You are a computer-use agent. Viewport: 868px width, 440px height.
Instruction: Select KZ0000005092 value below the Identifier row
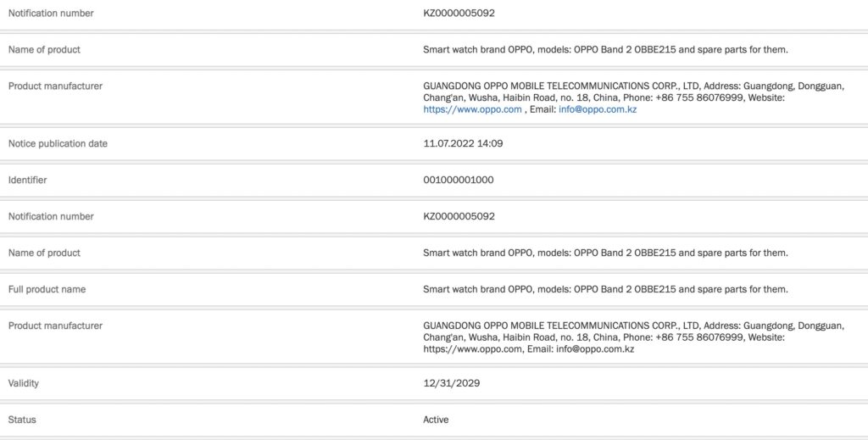click(459, 216)
